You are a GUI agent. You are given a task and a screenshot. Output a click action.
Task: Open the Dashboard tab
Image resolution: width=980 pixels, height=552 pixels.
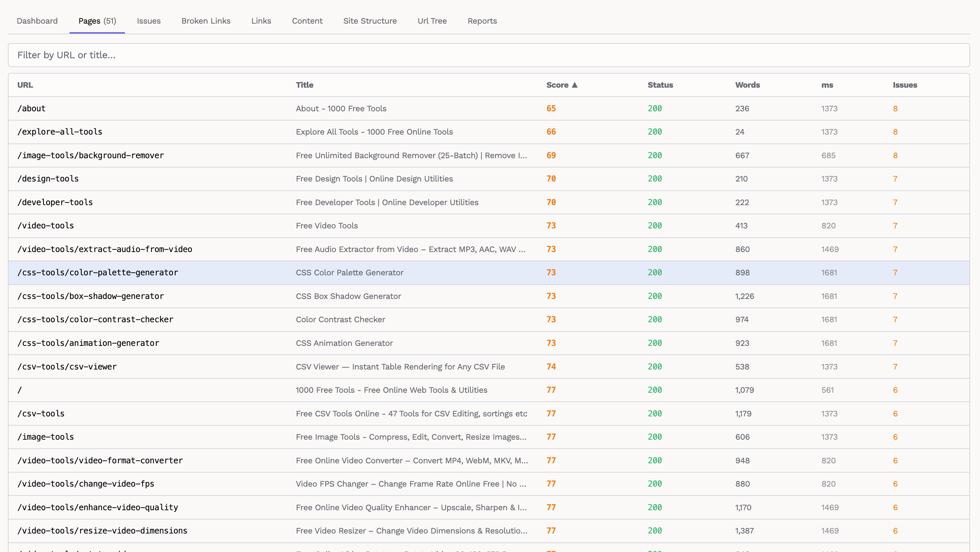click(x=37, y=21)
